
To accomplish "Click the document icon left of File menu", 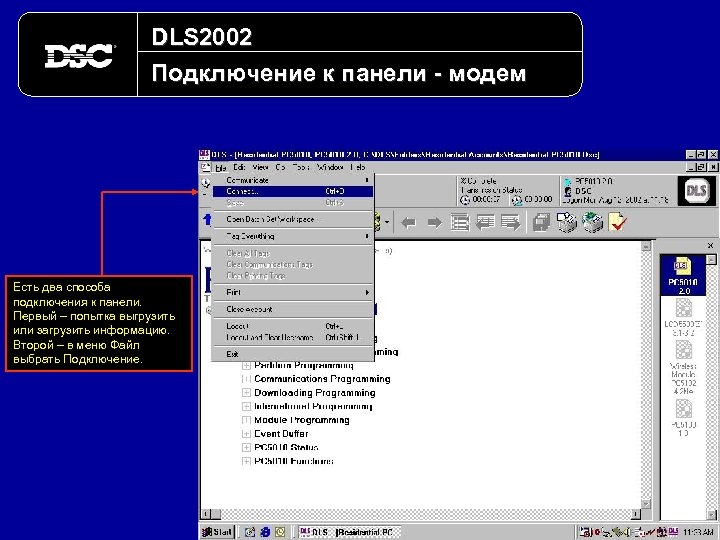I will click(x=205, y=168).
